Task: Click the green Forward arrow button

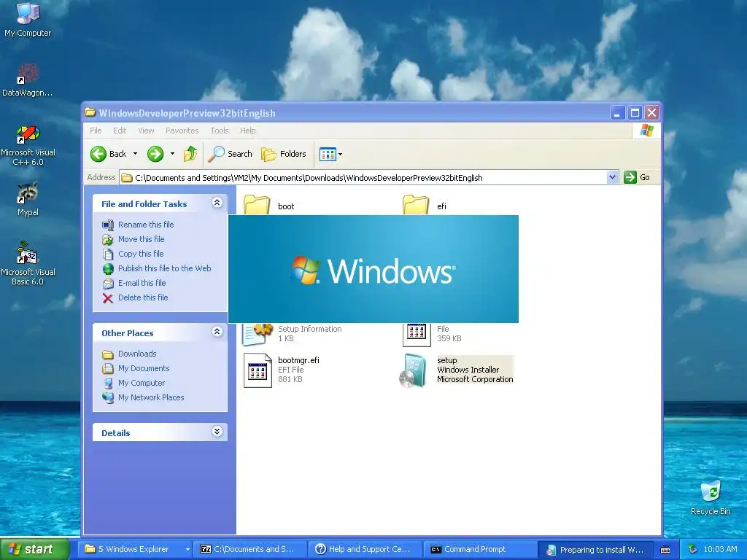Action: coord(155,154)
